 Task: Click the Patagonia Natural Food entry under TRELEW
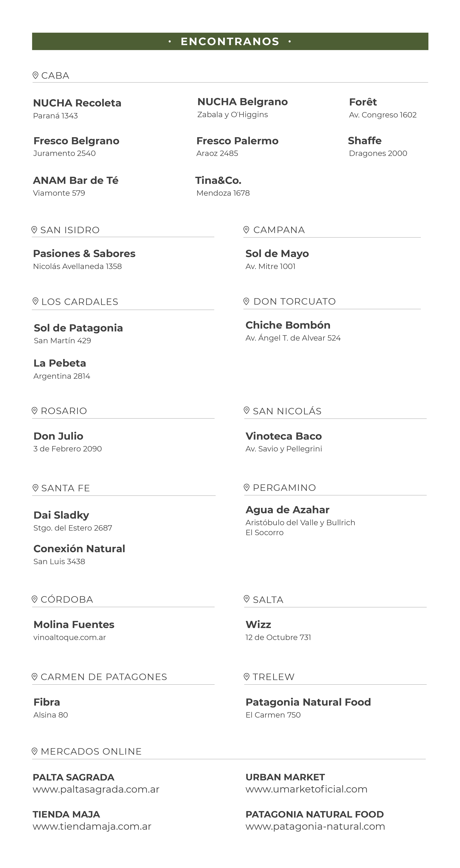coord(308,708)
